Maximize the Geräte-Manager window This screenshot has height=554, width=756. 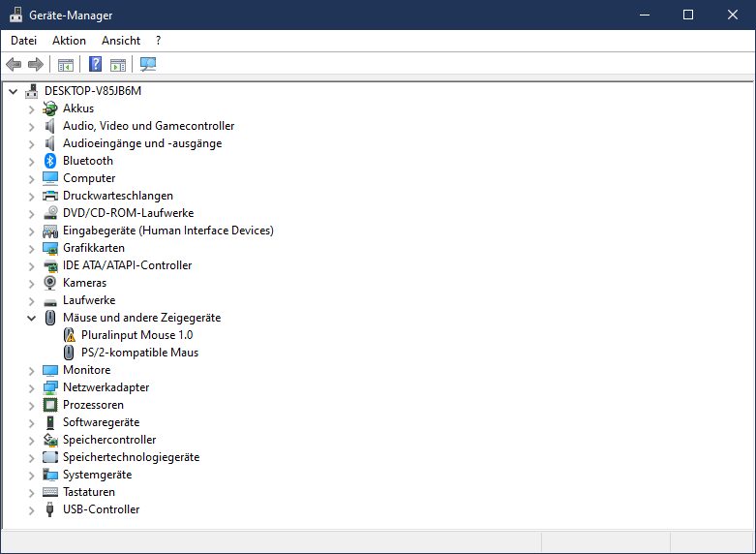tap(688, 15)
